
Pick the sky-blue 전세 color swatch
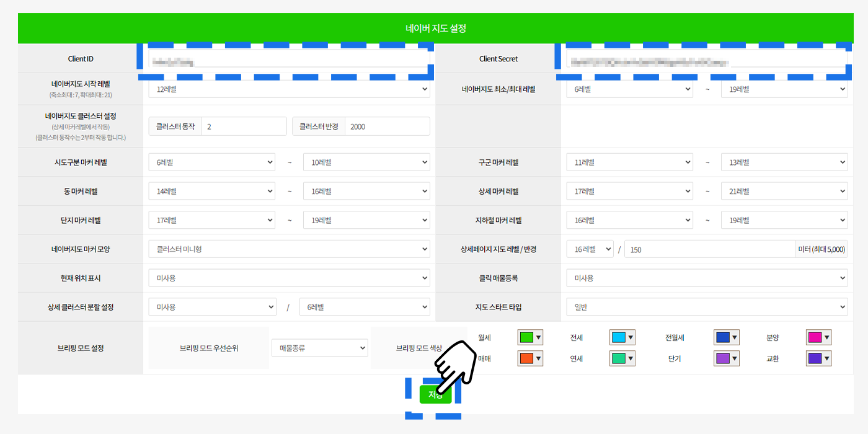pyautogui.click(x=622, y=337)
